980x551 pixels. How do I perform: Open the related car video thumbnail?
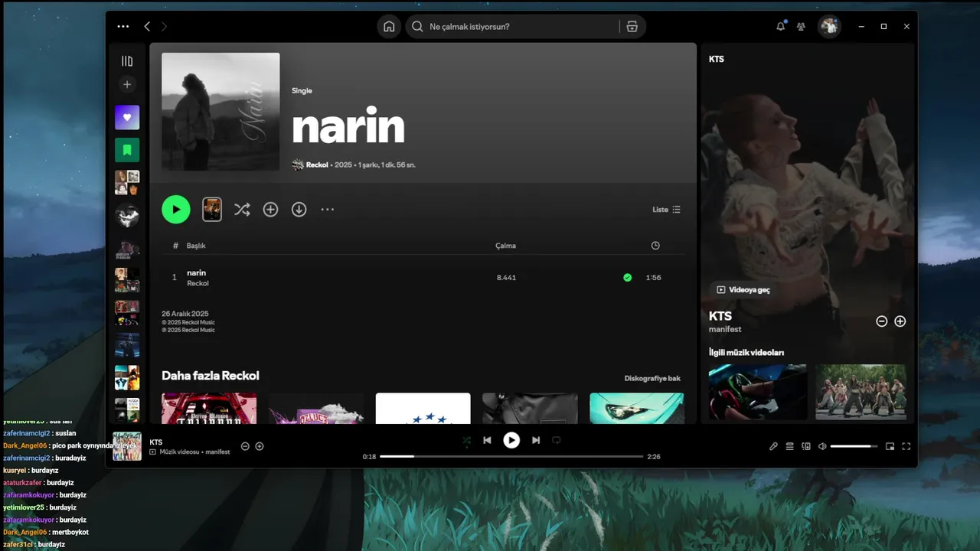(x=758, y=392)
